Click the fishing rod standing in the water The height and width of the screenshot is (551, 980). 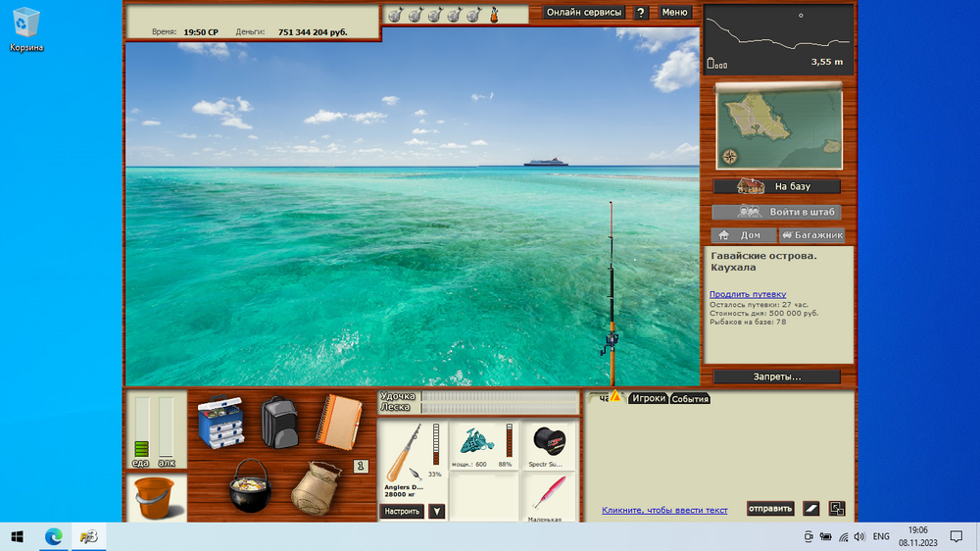point(612,293)
